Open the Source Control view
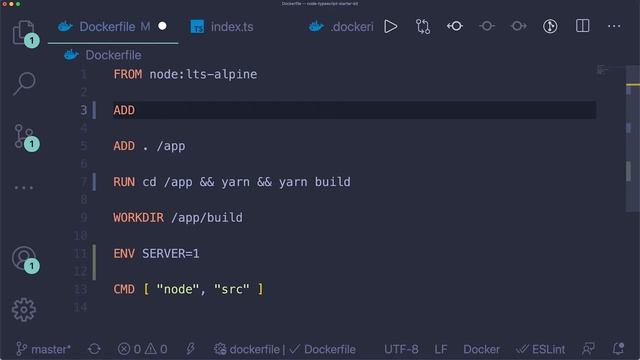The image size is (640, 360). [24, 137]
